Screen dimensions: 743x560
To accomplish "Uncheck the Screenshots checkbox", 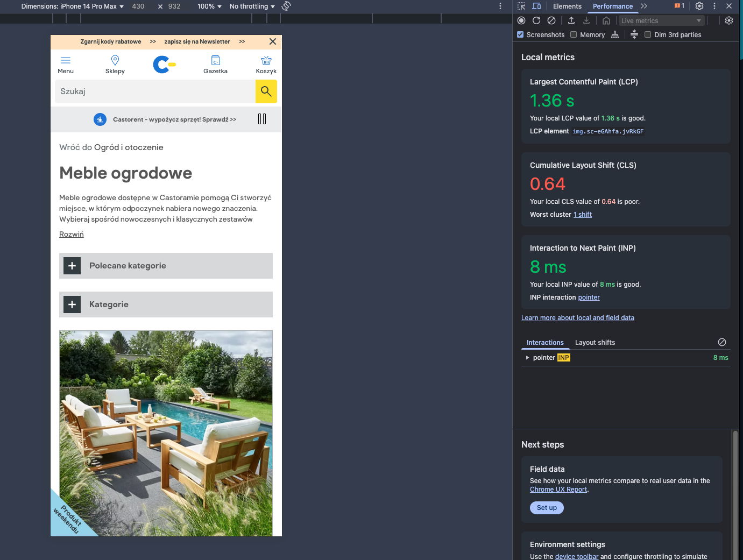I will click(520, 34).
